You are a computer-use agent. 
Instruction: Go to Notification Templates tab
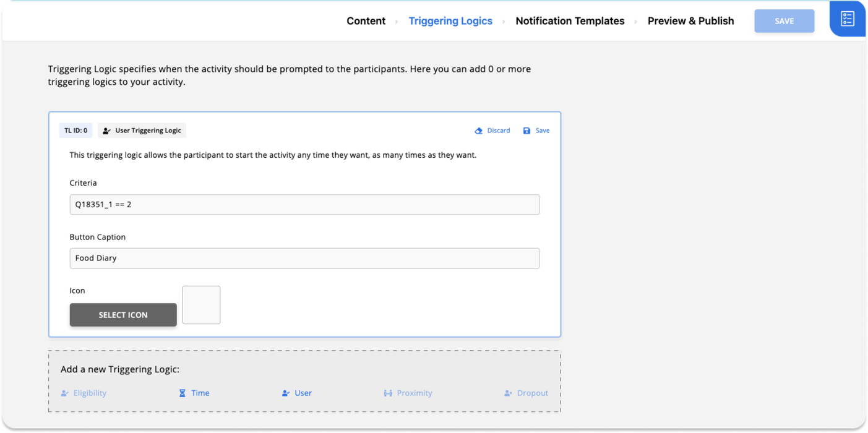570,21
